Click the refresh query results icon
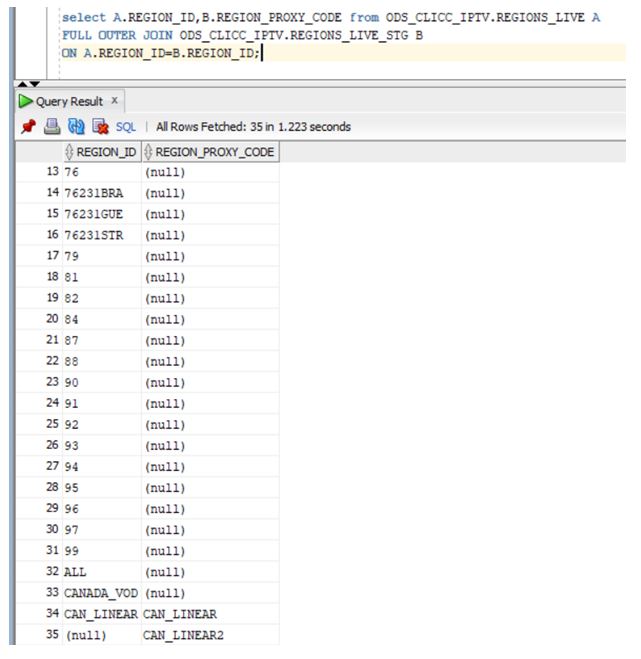 click(76, 127)
